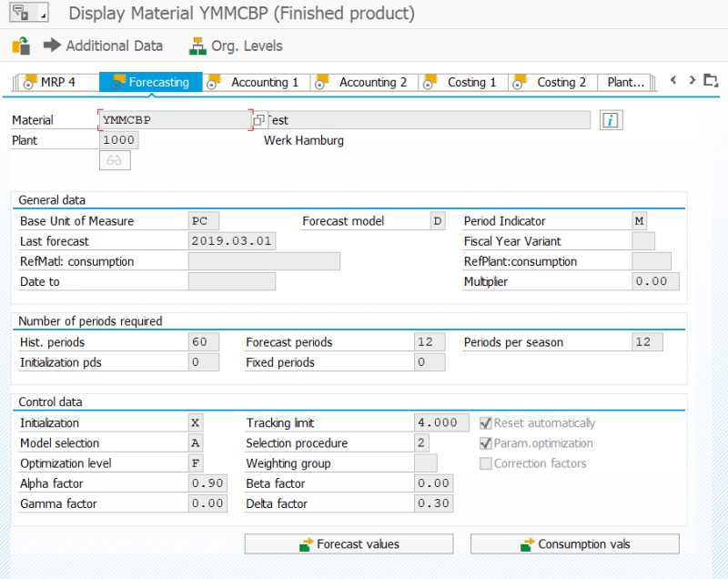Screen dimensions: 728x579
Task: Open the tab list icon
Action: click(711, 80)
